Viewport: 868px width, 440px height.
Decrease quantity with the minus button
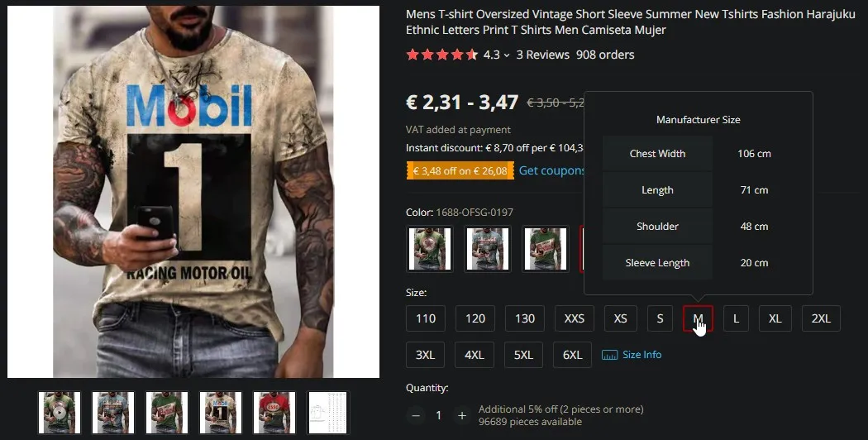tap(416, 415)
